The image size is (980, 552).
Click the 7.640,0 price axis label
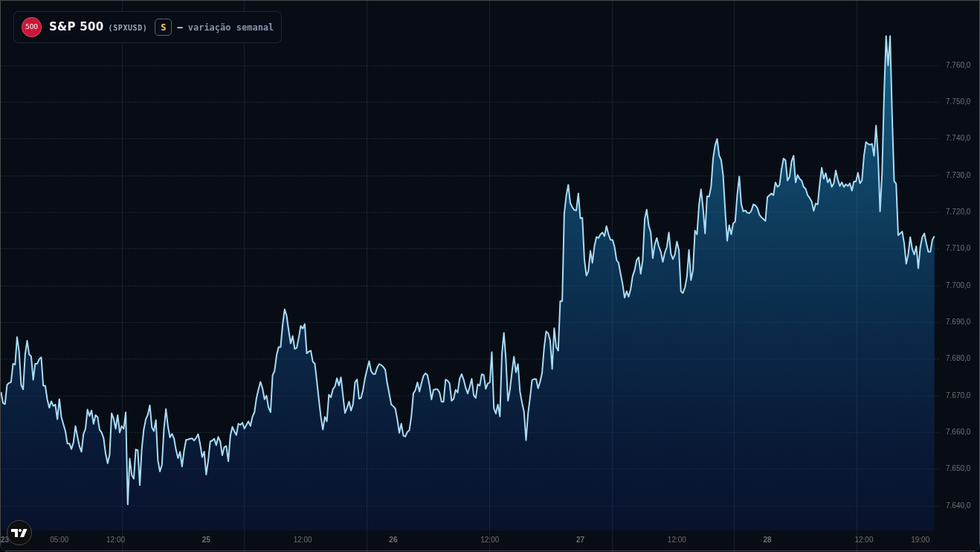[x=958, y=506]
